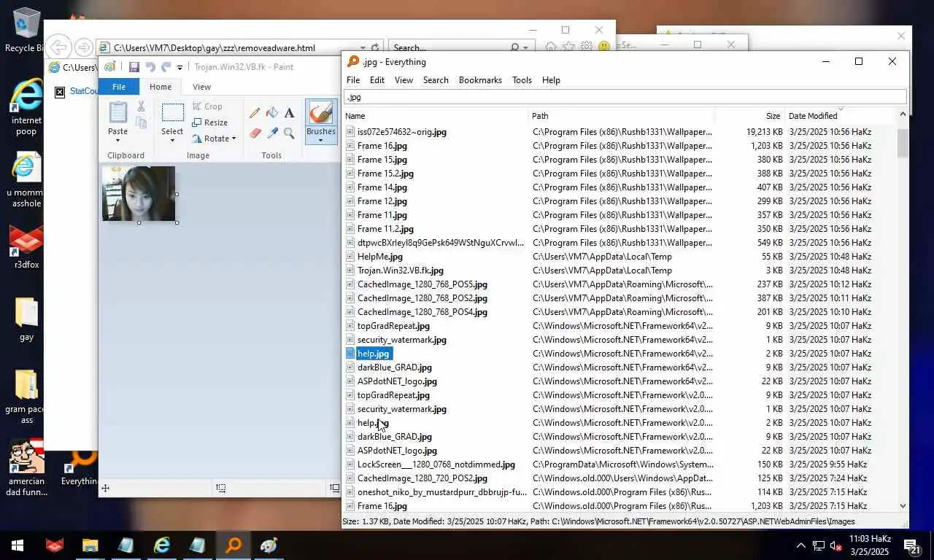934x560 pixels.
Task: Select the Pencil tool in Paint
Action: coord(255,113)
